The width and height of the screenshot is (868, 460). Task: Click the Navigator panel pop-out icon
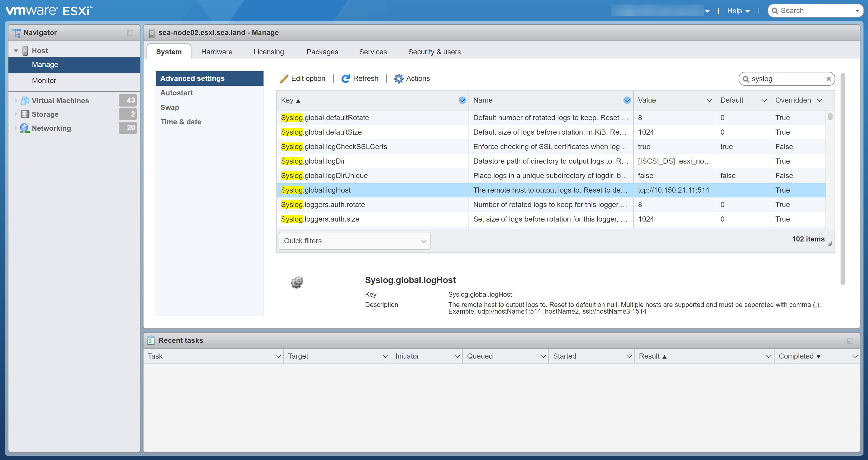pyautogui.click(x=131, y=32)
